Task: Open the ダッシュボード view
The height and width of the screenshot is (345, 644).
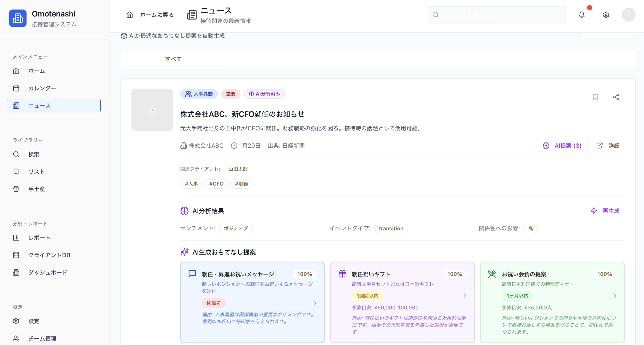Action: 48,272
